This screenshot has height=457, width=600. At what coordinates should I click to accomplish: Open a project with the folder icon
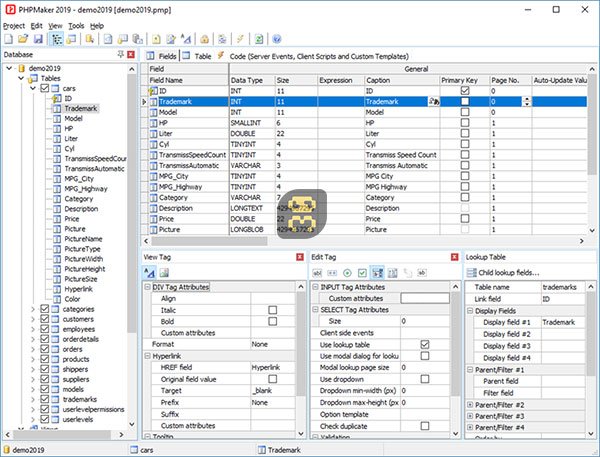click(23, 39)
